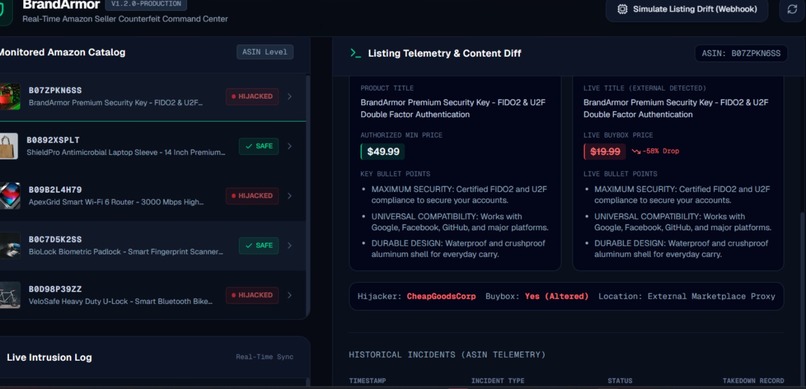806x389 pixels.
Task: Expand the B0892XSPLT row chevron
Action: click(290, 146)
